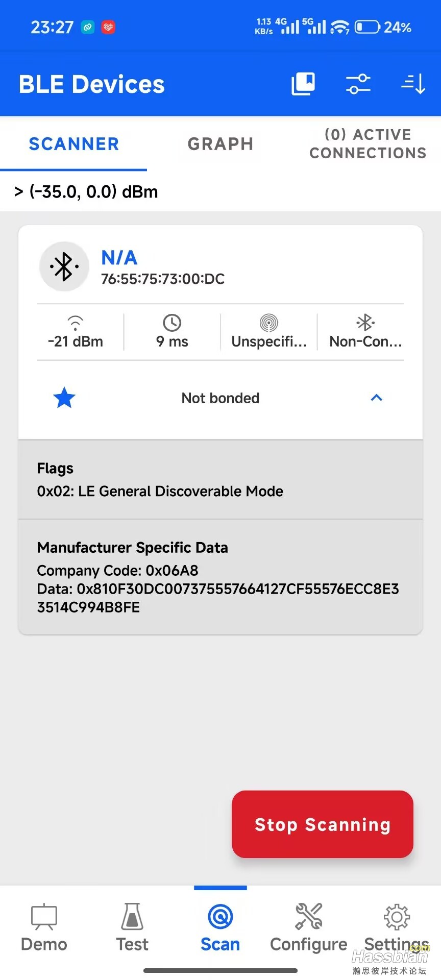
Task: Unfavorite the device with star icon
Action: tap(64, 398)
